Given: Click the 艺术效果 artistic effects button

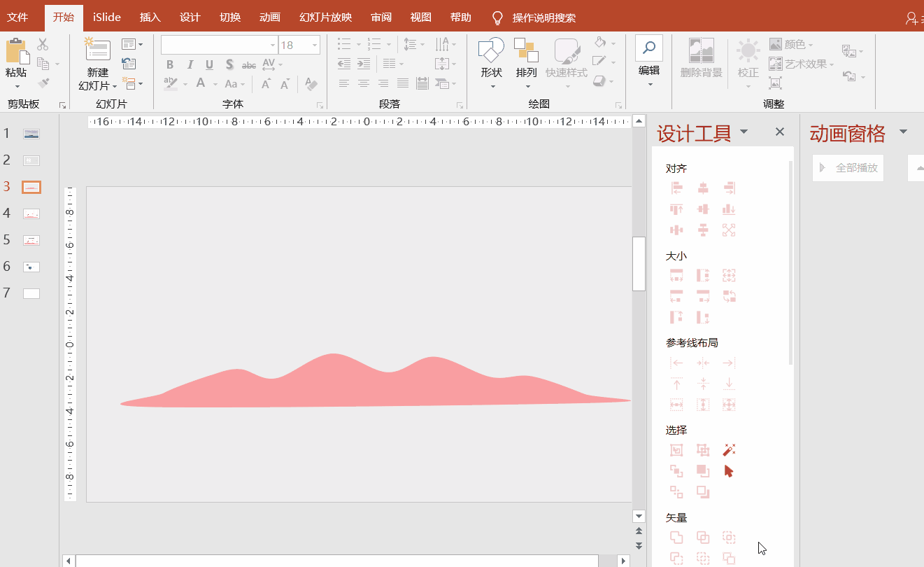Looking at the screenshot, I should tap(802, 64).
